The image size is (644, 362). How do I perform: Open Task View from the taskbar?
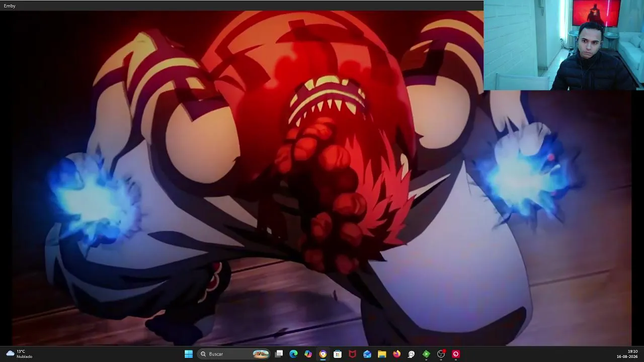tap(279, 354)
